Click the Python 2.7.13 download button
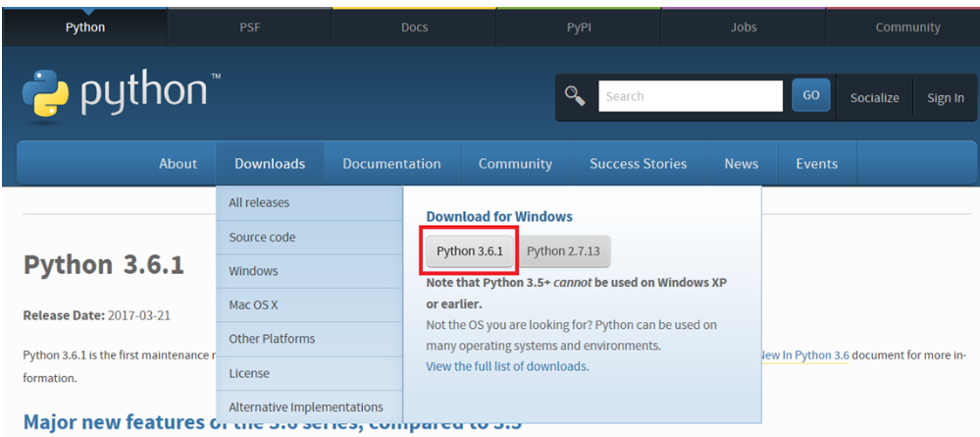 tap(564, 251)
